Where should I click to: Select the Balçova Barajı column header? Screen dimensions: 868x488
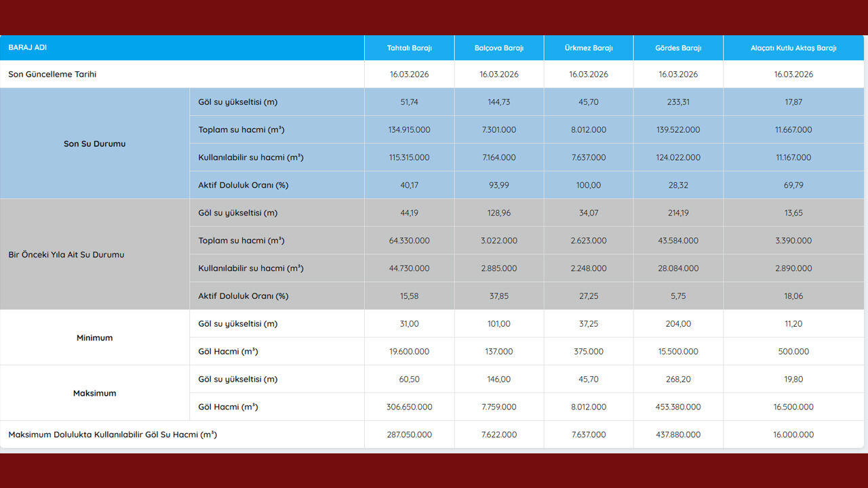coord(498,48)
